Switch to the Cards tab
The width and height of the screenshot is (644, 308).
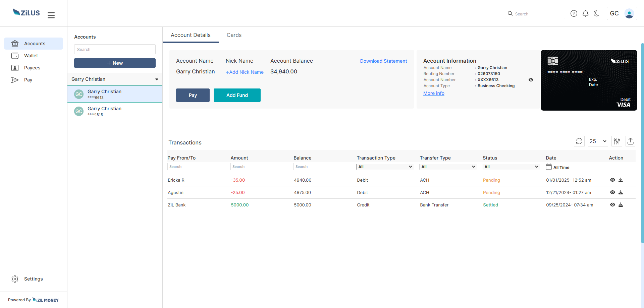pos(234,35)
